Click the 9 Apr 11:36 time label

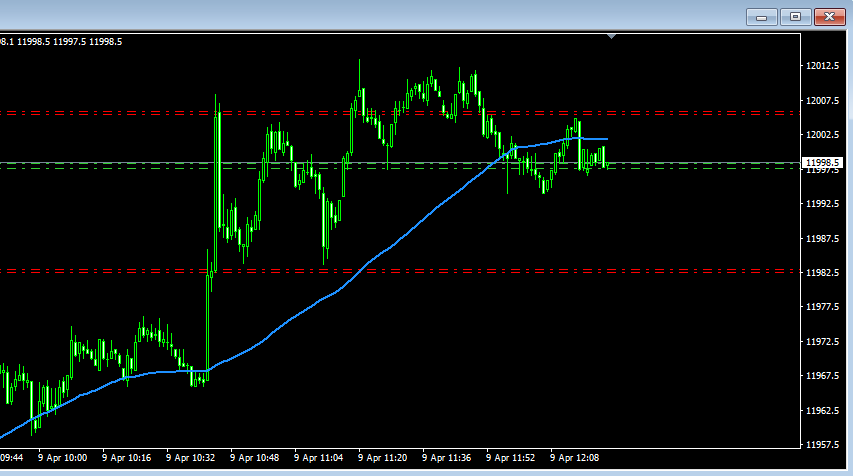click(x=447, y=457)
